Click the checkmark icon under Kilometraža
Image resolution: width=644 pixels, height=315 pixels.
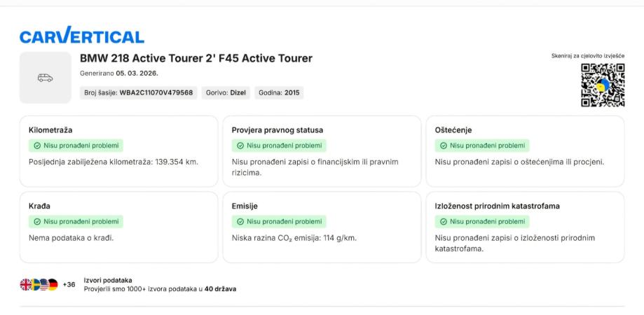[36, 146]
